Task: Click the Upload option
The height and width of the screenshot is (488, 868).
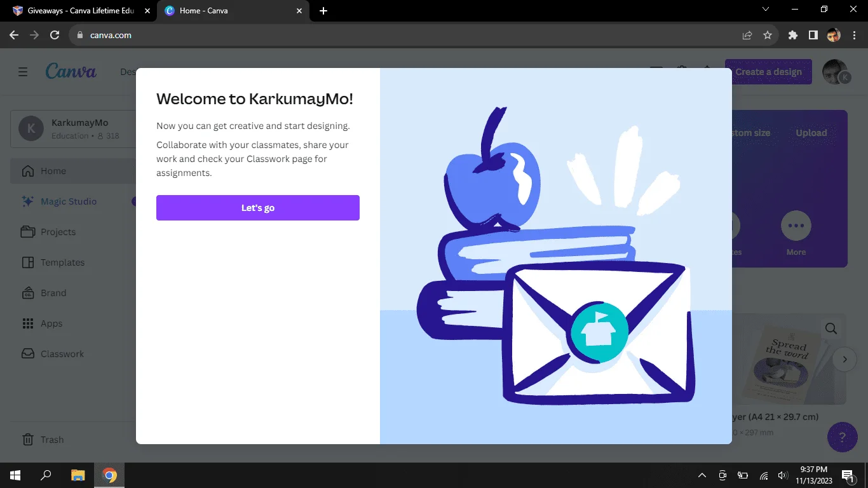Action: 811,133
